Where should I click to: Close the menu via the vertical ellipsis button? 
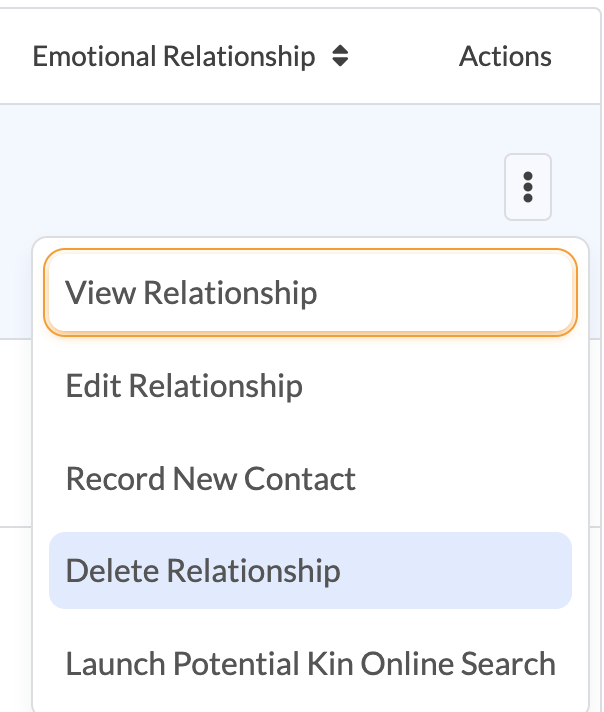point(528,187)
